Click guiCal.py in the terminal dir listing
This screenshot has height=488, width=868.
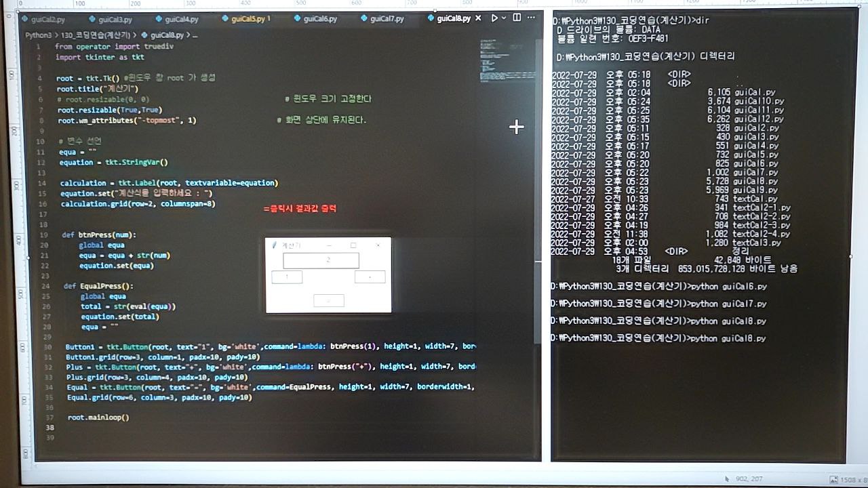[755, 92]
